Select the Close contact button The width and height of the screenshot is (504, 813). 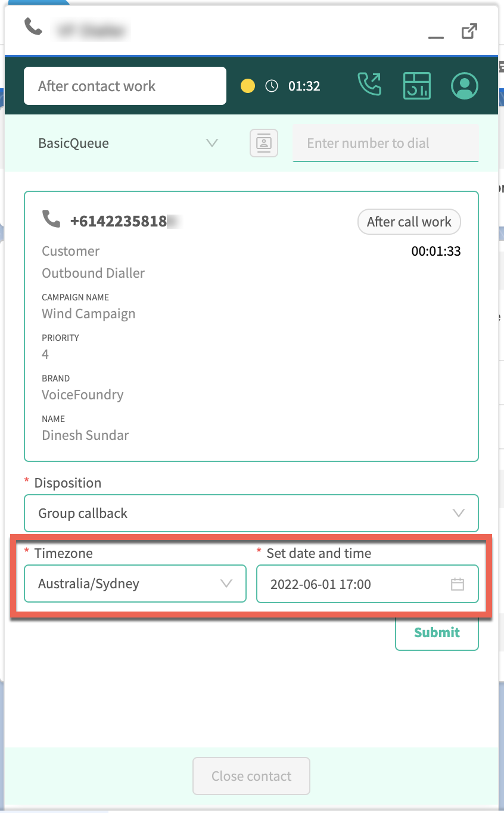[x=251, y=776]
